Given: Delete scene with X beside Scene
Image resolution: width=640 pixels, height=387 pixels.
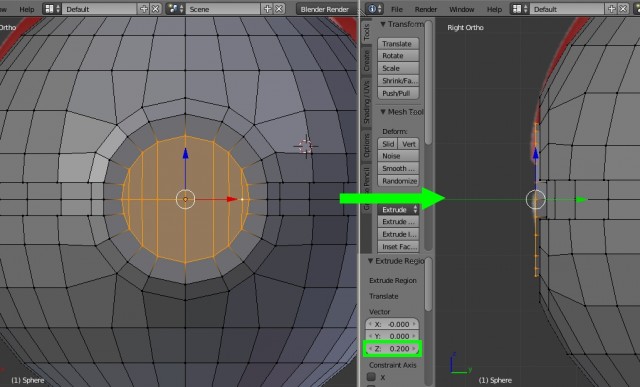Looking at the screenshot, I should coord(279,9).
